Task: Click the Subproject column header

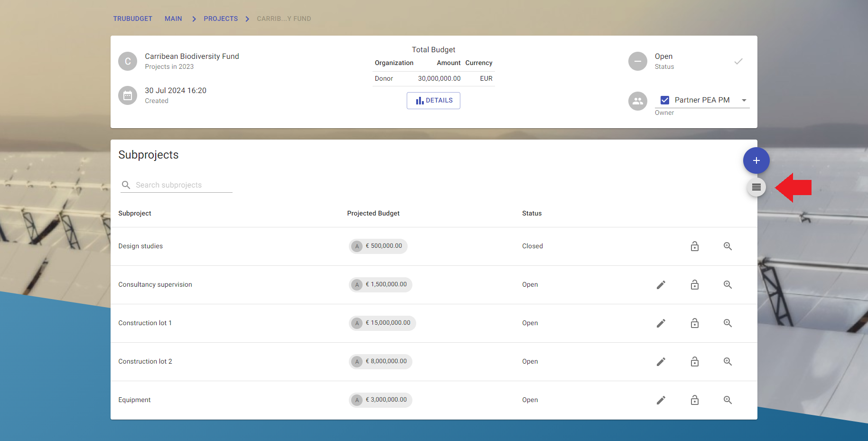Action: click(x=135, y=213)
